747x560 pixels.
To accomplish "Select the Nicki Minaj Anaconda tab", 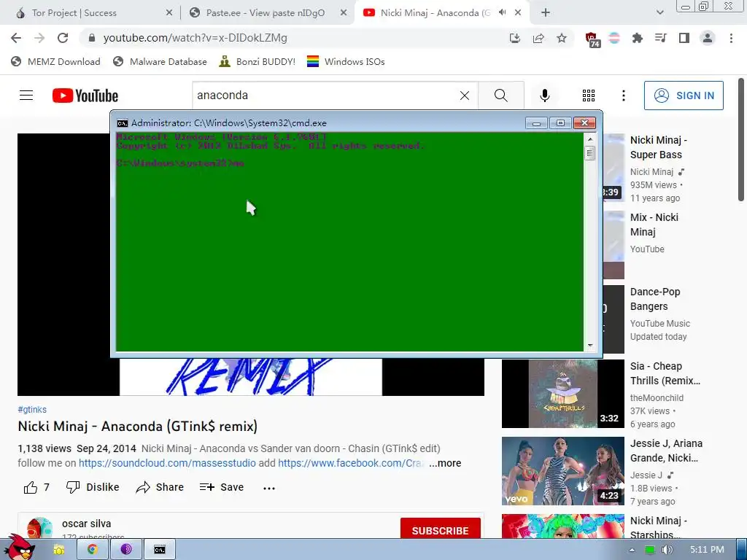I will (x=435, y=13).
